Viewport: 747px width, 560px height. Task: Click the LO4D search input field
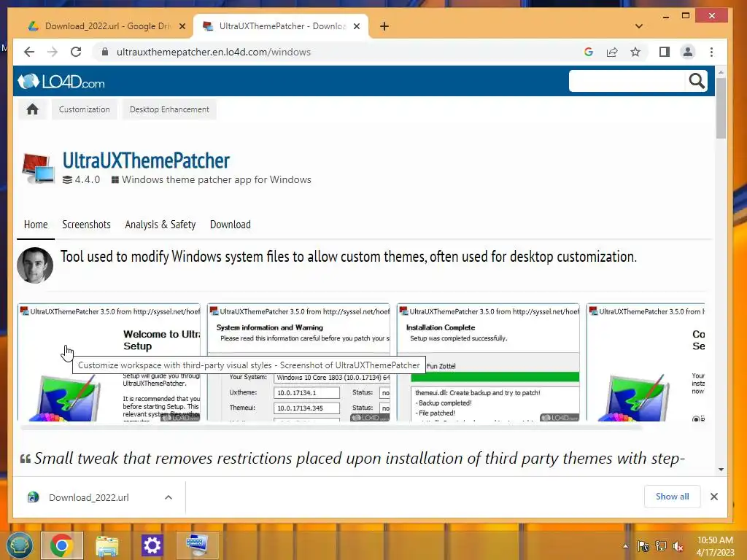tap(627, 82)
